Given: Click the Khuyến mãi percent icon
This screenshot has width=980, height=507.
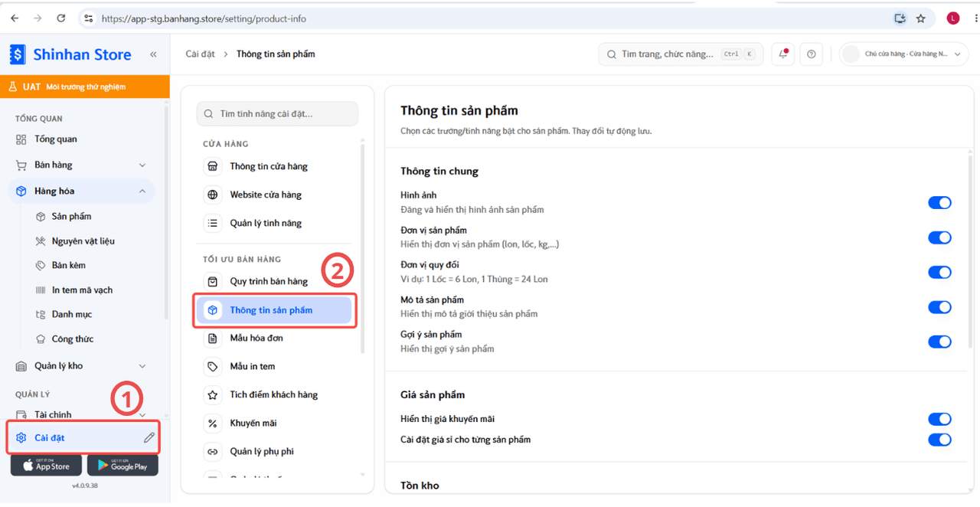Looking at the screenshot, I should point(213,423).
